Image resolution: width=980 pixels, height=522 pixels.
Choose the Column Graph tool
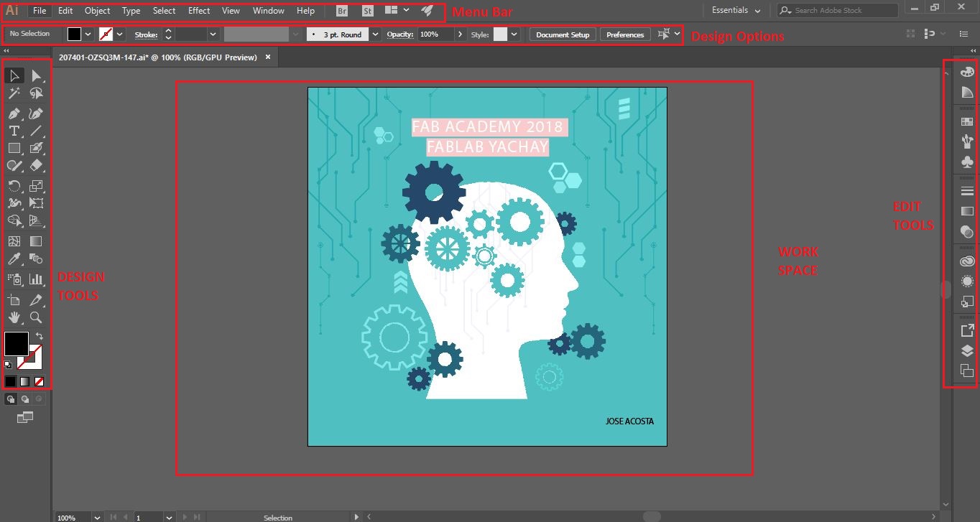(x=37, y=279)
